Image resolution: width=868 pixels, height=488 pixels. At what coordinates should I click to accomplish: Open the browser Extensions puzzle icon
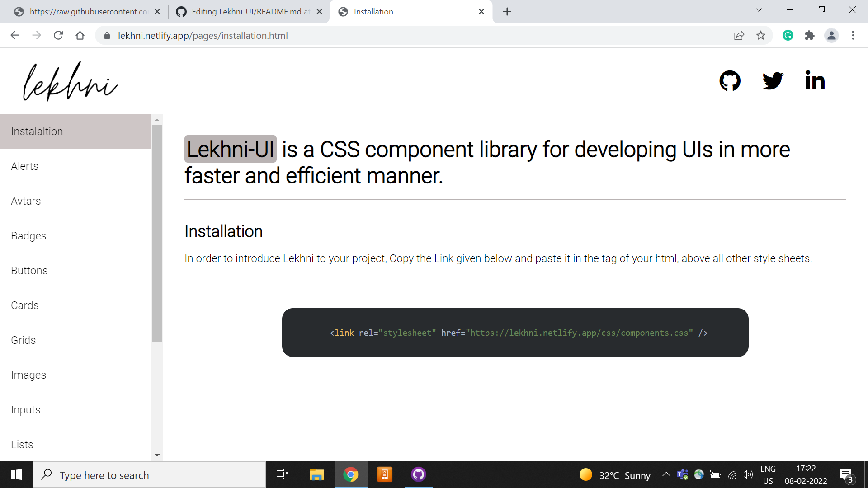pos(810,35)
